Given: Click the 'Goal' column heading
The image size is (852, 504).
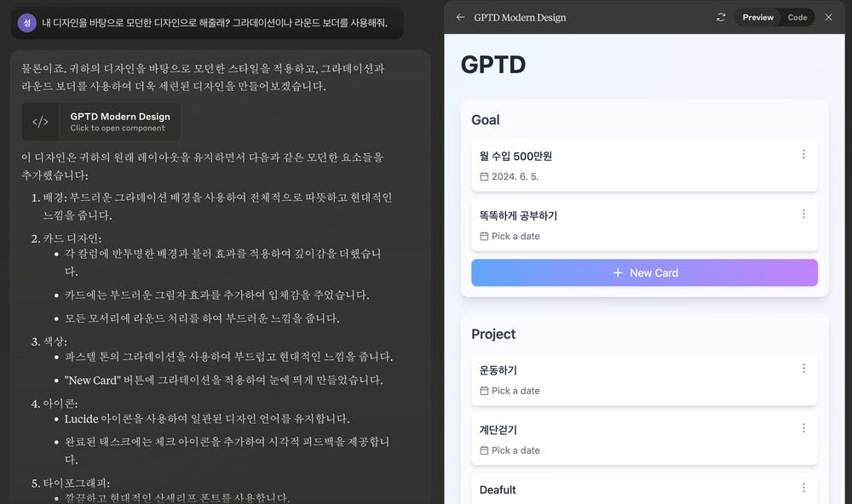Looking at the screenshot, I should 486,120.
